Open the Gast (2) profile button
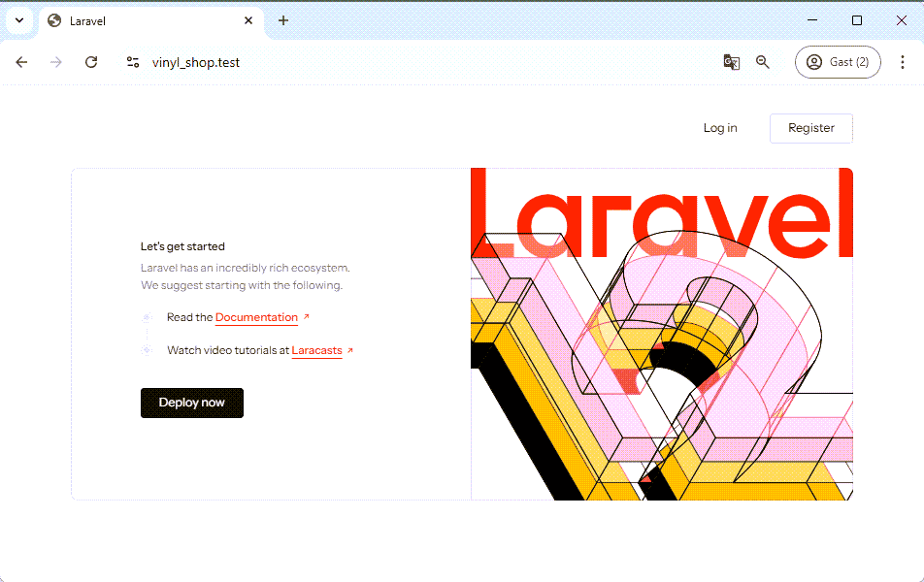This screenshot has width=924, height=582. pos(838,62)
